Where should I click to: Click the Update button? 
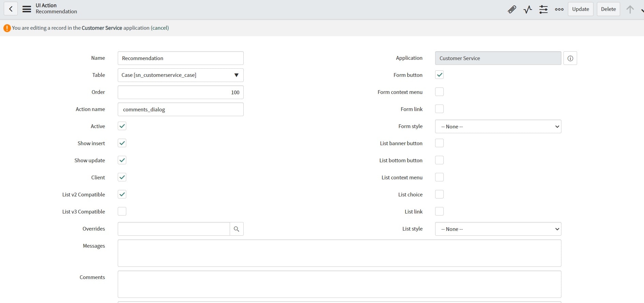pyautogui.click(x=581, y=9)
